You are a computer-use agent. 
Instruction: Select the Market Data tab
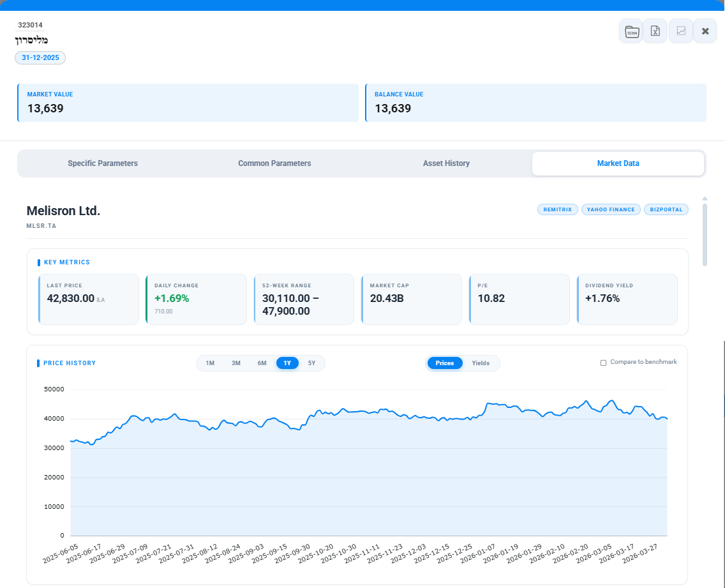(x=618, y=163)
